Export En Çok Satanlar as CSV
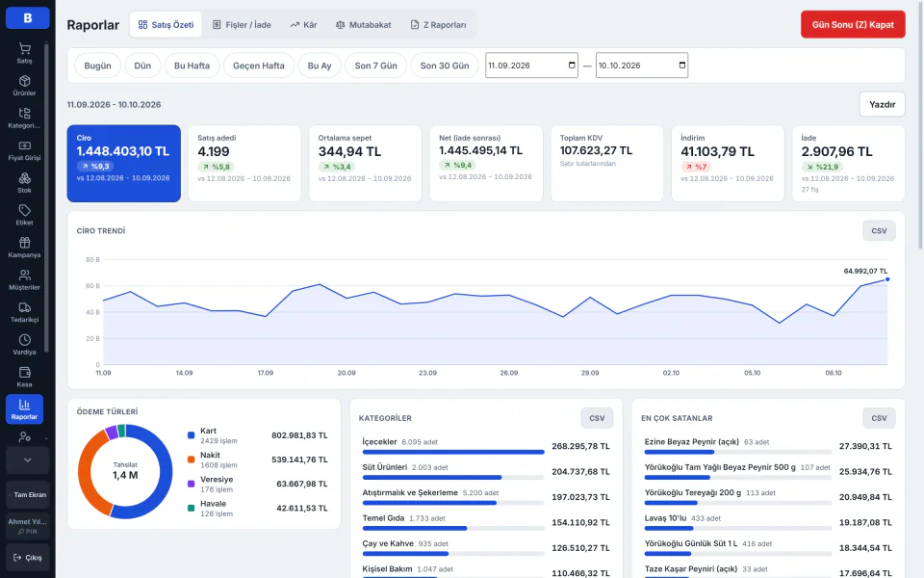924x578 pixels. click(879, 418)
